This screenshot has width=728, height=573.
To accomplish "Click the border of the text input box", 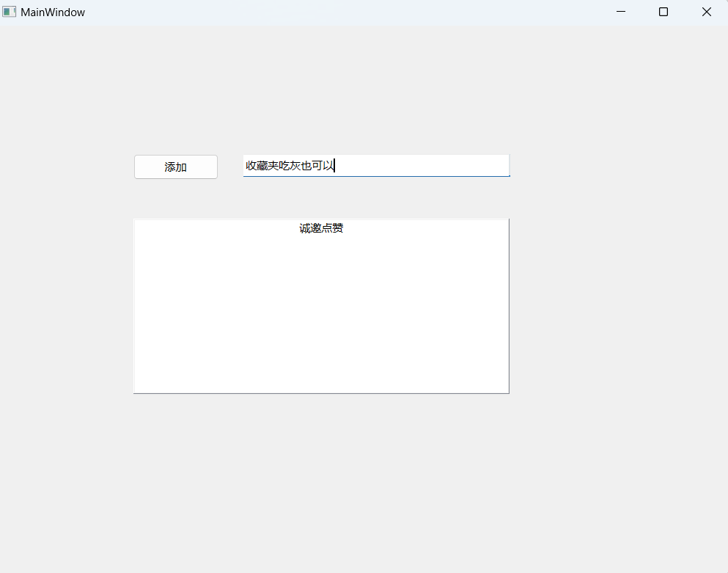I will (376, 176).
